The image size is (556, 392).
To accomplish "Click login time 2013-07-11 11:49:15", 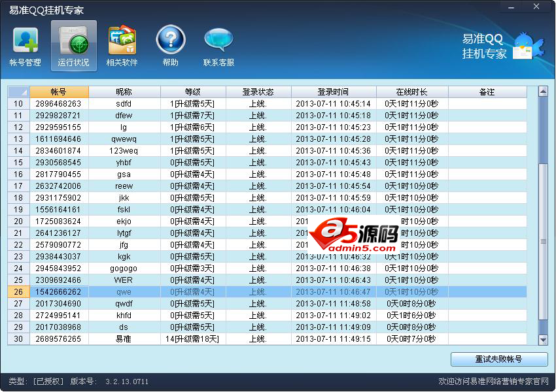I will coord(334,339).
